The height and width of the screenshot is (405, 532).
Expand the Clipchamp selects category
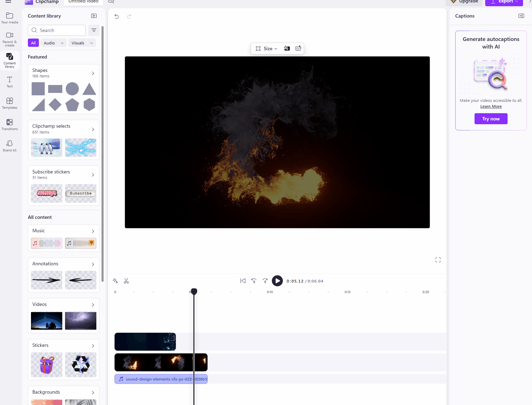point(92,129)
